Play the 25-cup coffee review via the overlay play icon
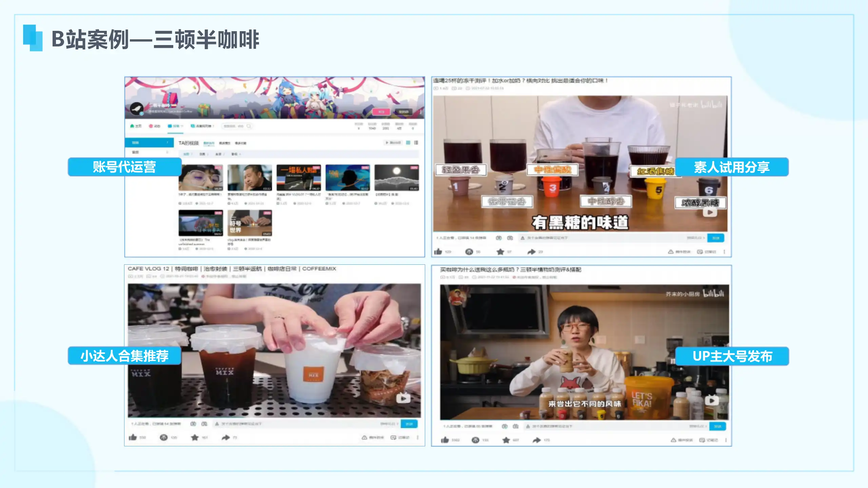The height and width of the screenshot is (488, 868). coord(710,212)
